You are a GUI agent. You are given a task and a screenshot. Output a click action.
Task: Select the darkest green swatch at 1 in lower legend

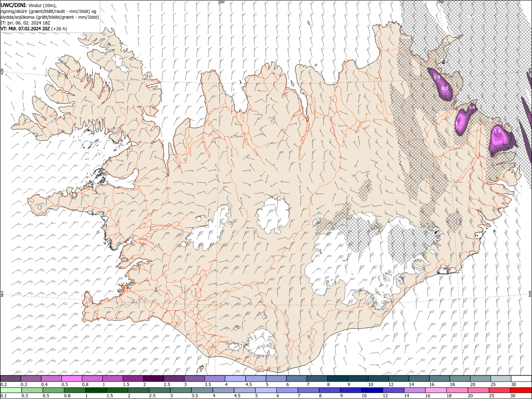click(96, 390)
